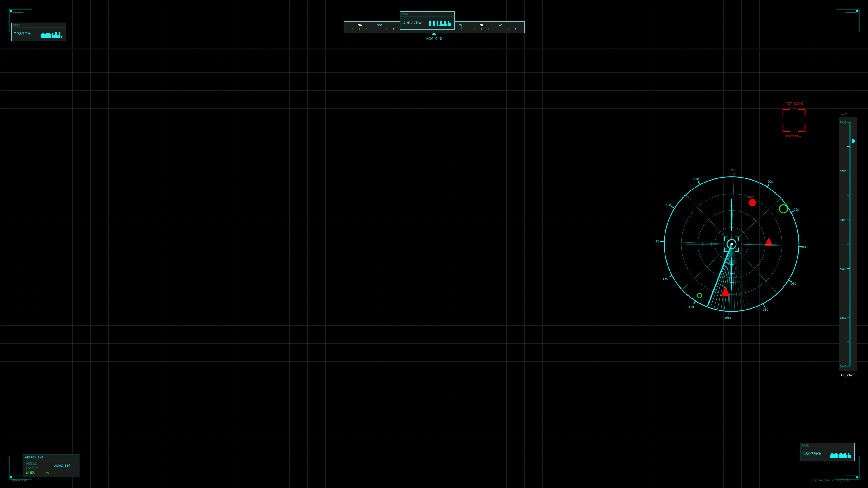Expand the WEAPON SYS panel
The height and width of the screenshot is (488, 868).
pos(34,457)
